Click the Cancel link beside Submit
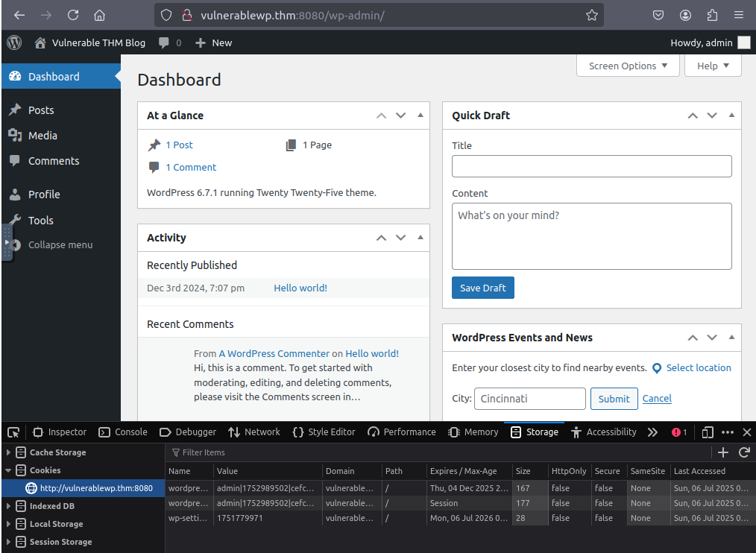Viewport: 756px width, 553px height. 657,398
